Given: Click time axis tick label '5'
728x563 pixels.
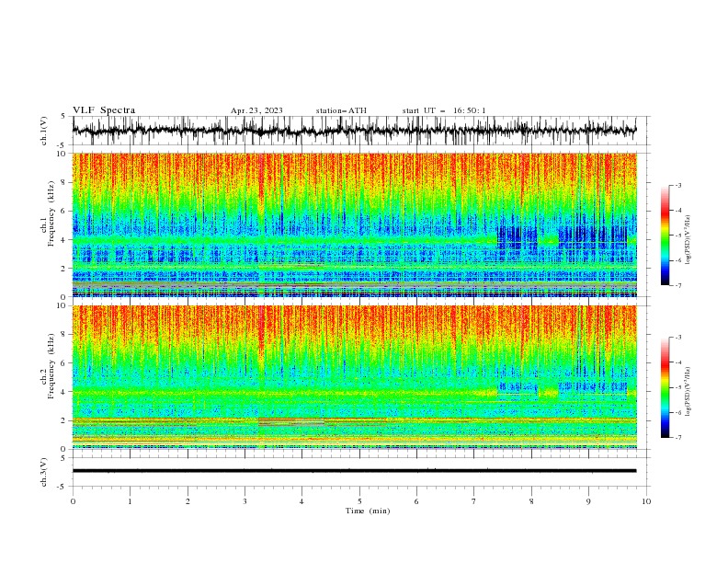Looking at the screenshot, I should point(359,501).
